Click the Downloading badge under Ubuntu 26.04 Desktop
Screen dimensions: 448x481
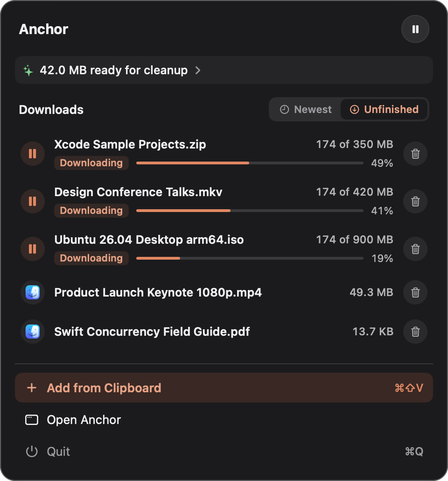click(91, 258)
